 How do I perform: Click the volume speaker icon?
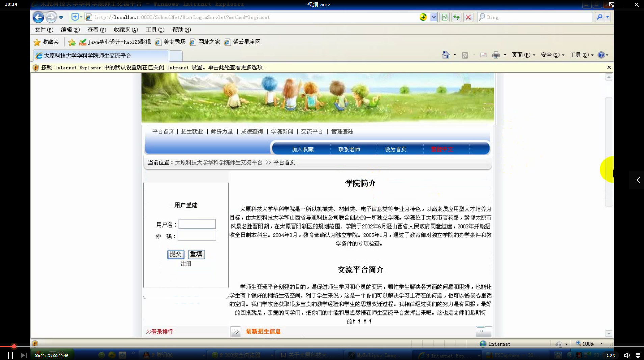point(627,355)
